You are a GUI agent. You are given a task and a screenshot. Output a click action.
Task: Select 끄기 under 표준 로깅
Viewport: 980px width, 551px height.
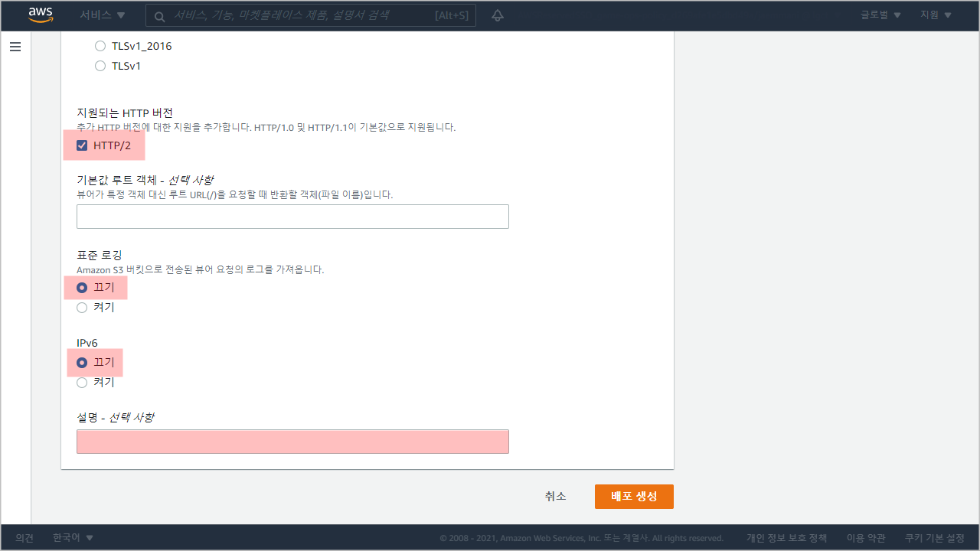point(82,288)
